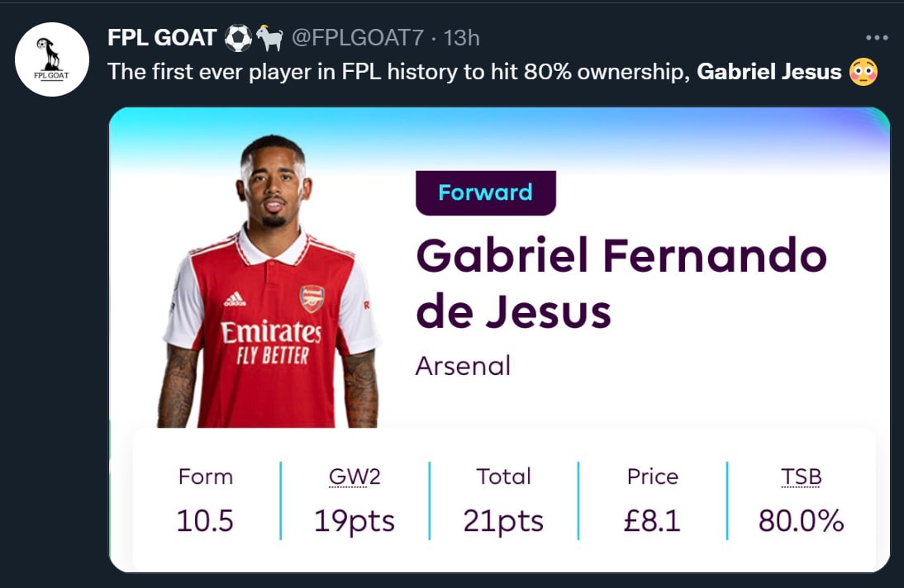Select the Forward position badge
This screenshot has width=904, height=588.
[485, 192]
